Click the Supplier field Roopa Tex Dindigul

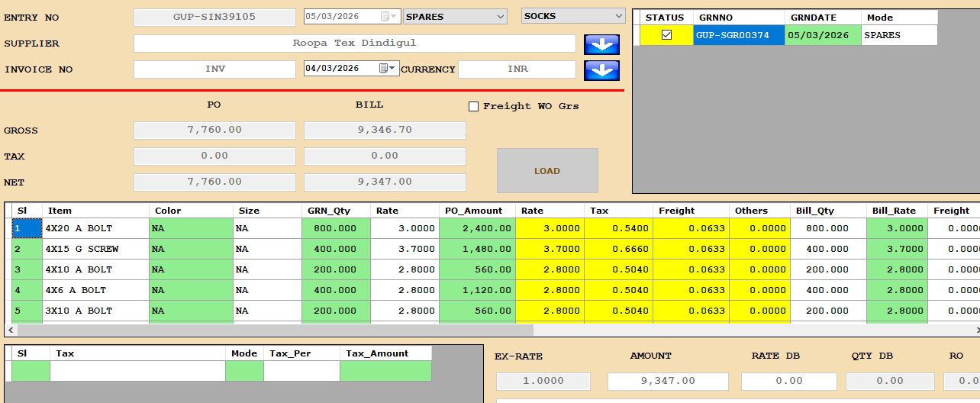click(x=354, y=44)
